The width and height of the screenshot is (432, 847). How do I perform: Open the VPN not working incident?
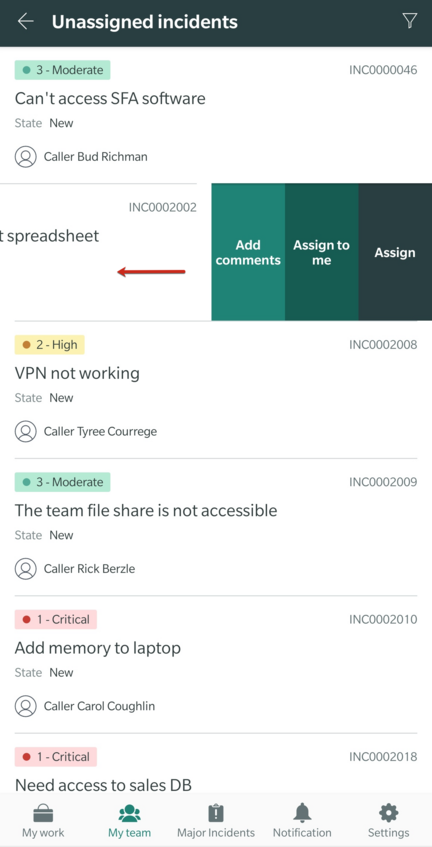coord(216,390)
